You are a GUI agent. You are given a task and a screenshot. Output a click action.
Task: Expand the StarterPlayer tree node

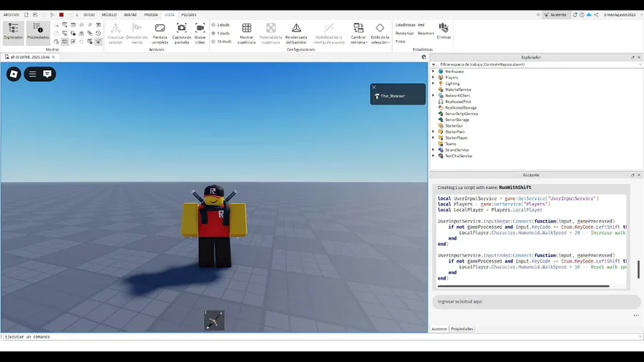coord(434,138)
